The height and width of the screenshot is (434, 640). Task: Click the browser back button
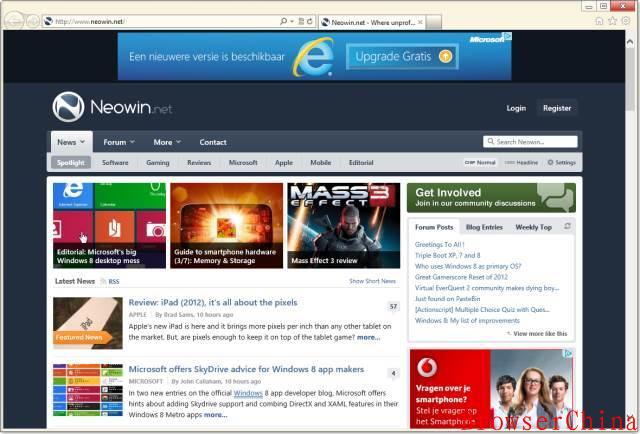14,20
